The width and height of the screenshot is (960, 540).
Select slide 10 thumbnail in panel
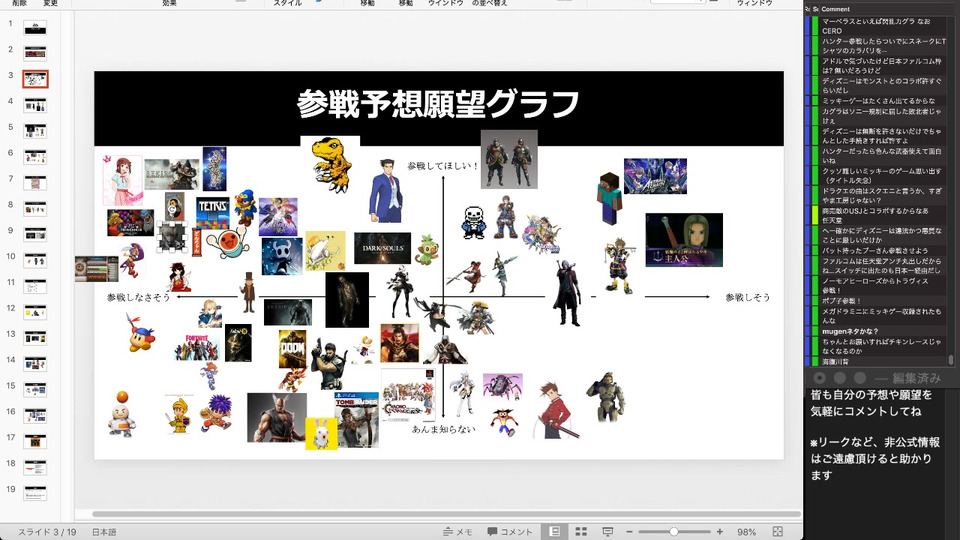35,259
